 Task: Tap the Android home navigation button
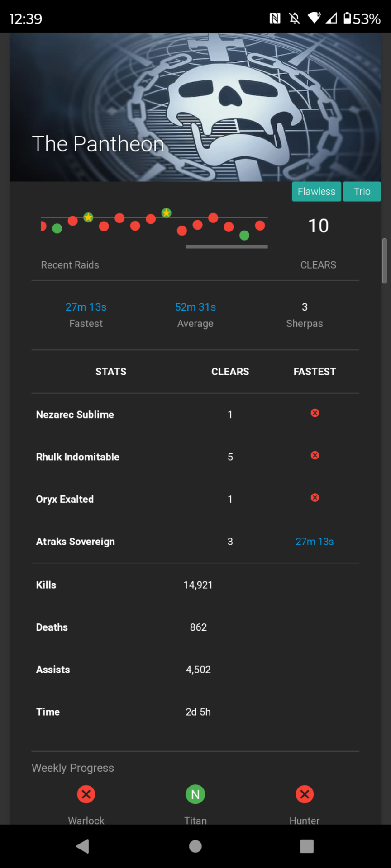(x=195, y=846)
